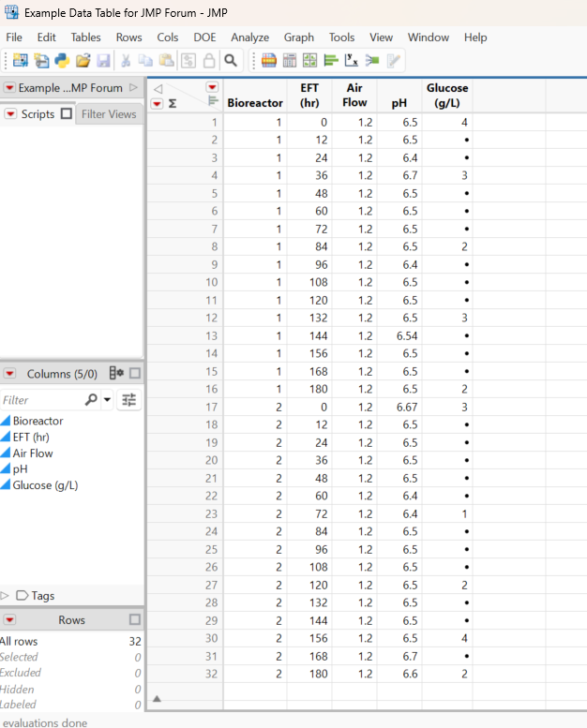This screenshot has width=587, height=728.
Task: Open Rows panel red triangle menu
Action: (9, 620)
